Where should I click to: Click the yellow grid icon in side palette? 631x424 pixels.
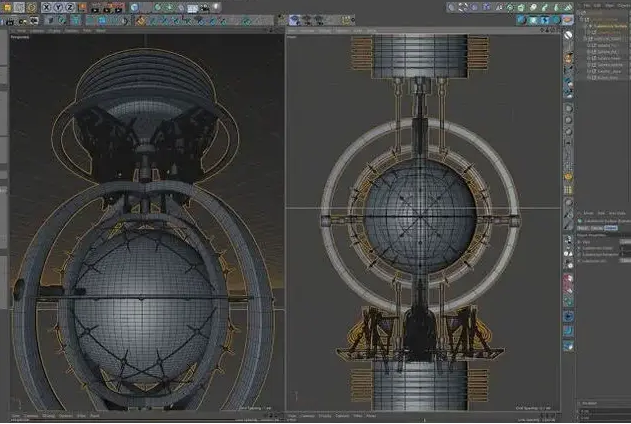(568, 189)
